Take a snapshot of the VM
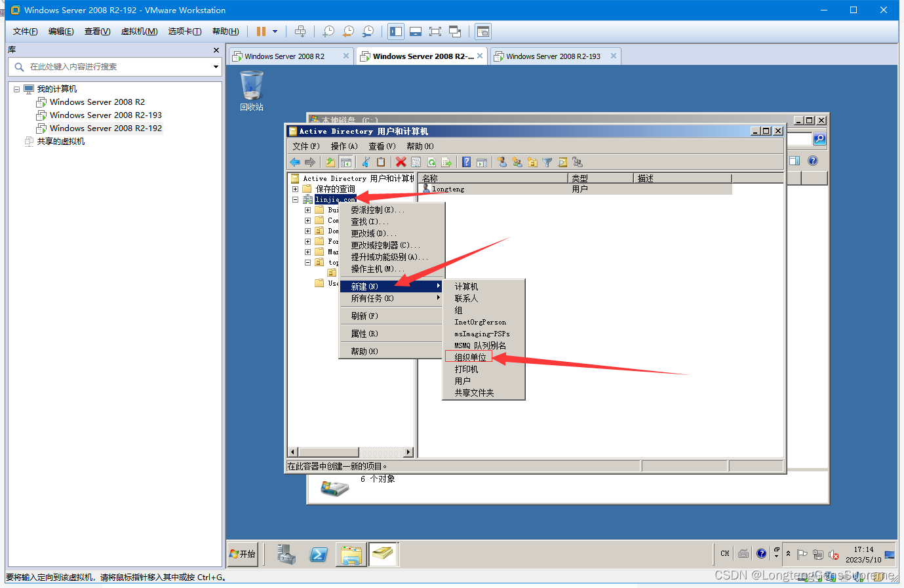This screenshot has width=904, height=588. [x=328, y=31]
